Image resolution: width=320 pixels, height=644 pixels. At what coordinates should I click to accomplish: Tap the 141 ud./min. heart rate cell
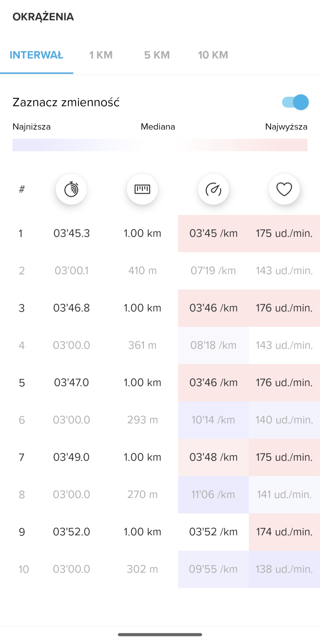(284, 495)
